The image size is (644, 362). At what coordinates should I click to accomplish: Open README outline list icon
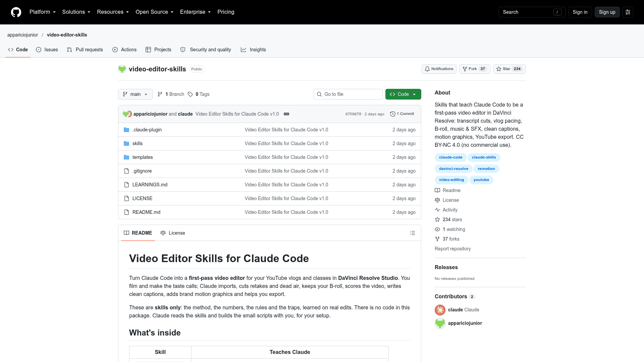tap(413, 233)
